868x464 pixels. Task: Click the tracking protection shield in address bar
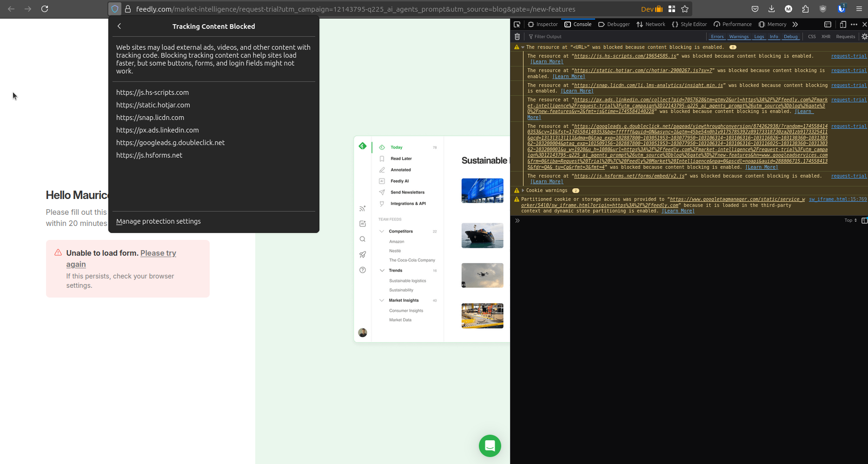(114, 9)
